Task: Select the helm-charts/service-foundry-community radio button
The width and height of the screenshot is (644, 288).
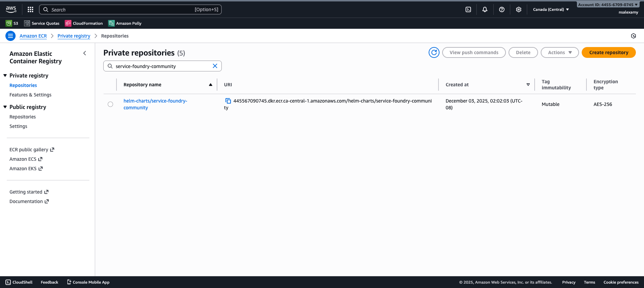Action: [x=110, y=104]
